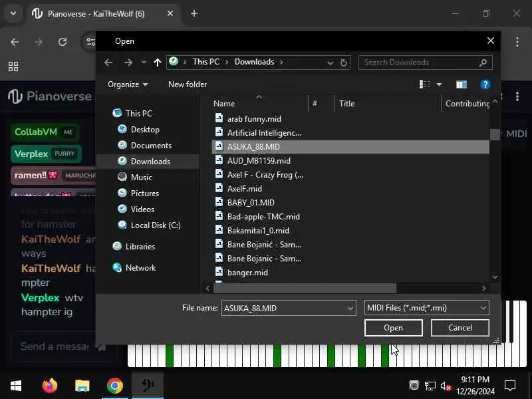
Task: Open File Explorer from taskbar
Action: (82, 386)
